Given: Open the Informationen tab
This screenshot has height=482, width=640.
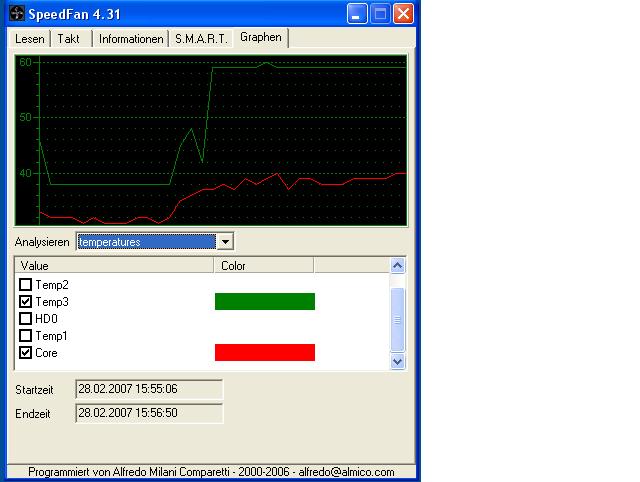Looking at the screenshot, I should (131, 39).
